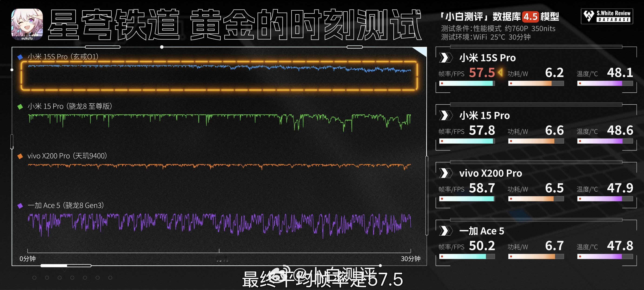The height and width of the screenshot is (290, 644).
Task: Click 帧率/FPS label in 小米 15S Pro card
Action: click(451, 74)
